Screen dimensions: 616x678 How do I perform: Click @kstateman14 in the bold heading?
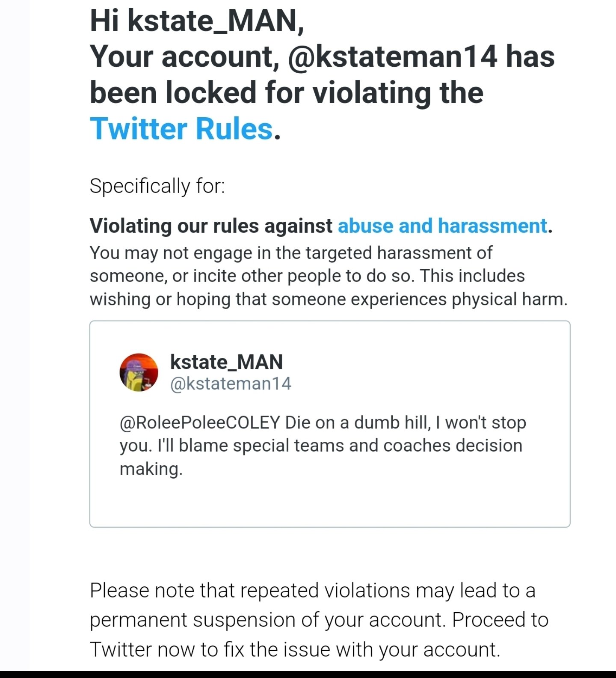click(x=393, y=57)
